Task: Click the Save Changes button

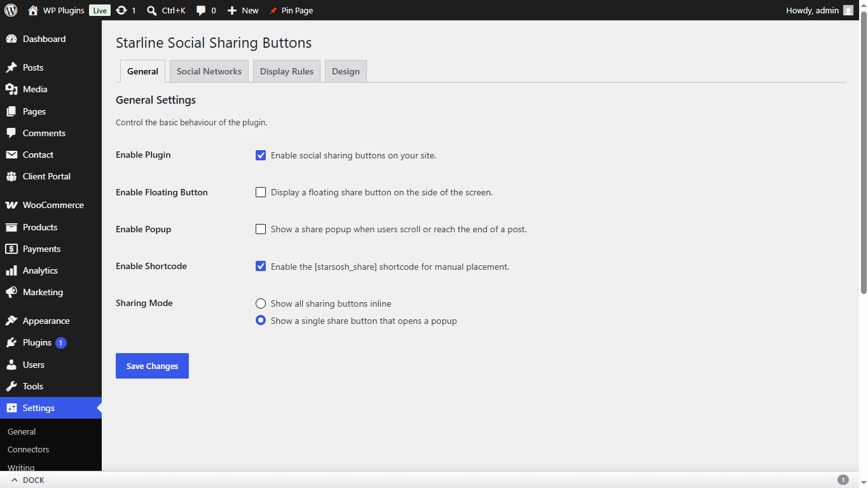Action: 152,366
